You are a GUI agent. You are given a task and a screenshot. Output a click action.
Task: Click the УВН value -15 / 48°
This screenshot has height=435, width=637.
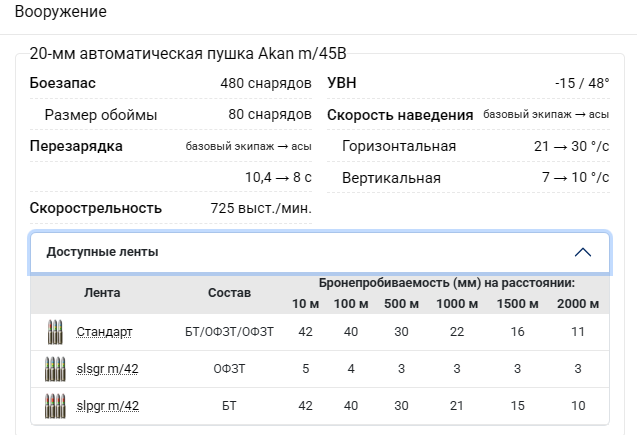click(582, 83)
